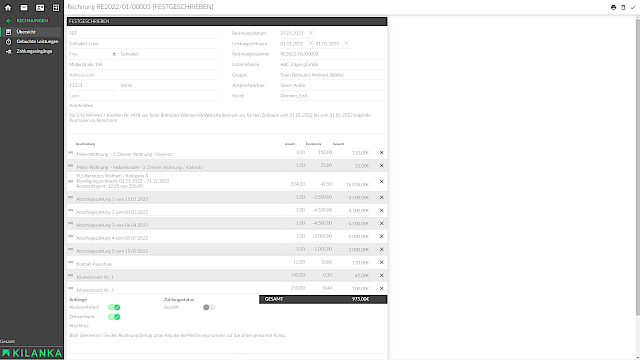The image size is (640, 360).
Task: Click the postal code field 12353
Action: point(92,85)
